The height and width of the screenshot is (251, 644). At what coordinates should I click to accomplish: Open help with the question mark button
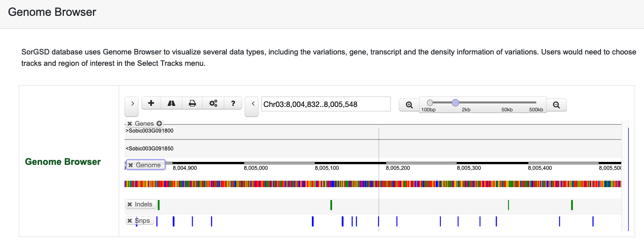(x=233, y=103)
